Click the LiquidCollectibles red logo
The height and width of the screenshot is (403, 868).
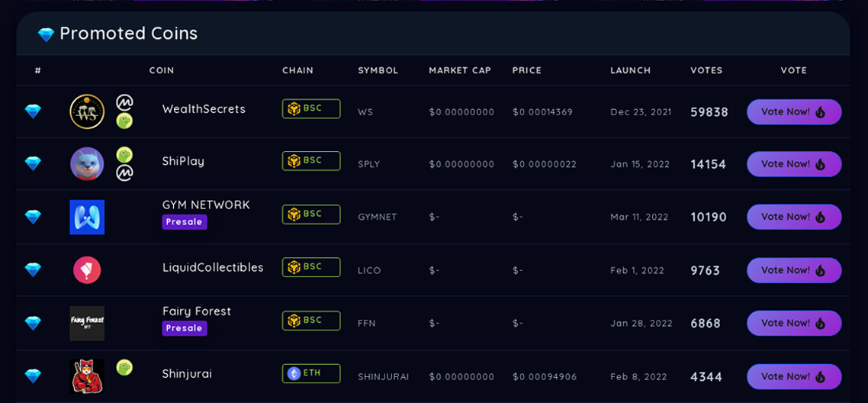click(87, 270)
